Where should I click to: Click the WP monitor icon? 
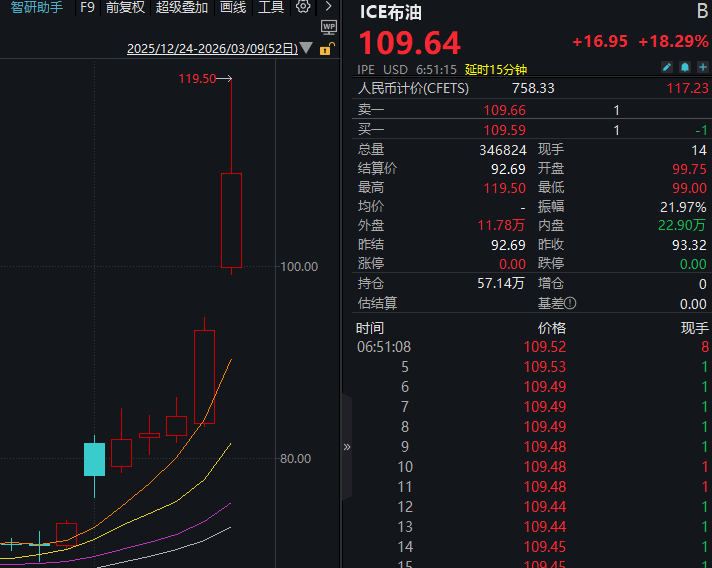329,27
